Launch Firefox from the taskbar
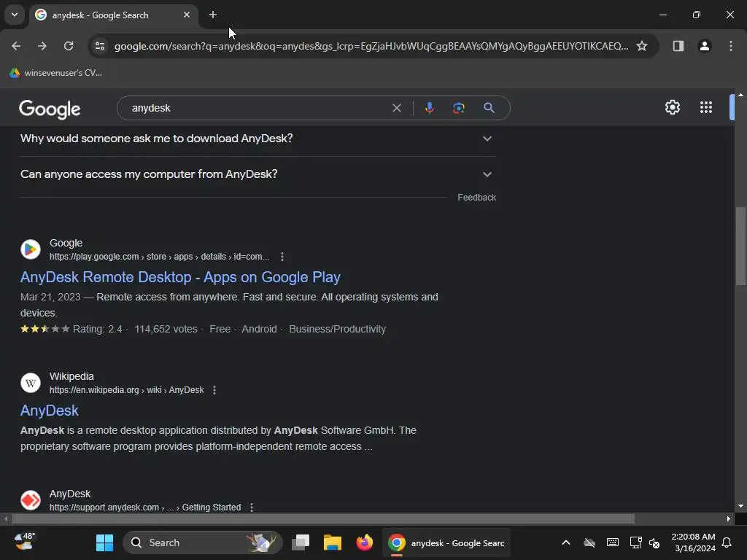 pyautogui.click(x=365, y=542)
